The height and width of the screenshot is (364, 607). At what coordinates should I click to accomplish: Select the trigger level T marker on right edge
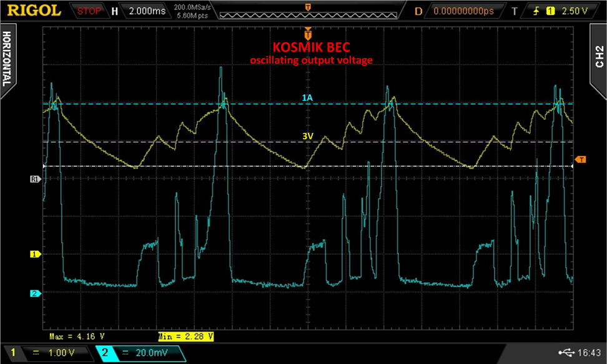click(x=580, y=159)
